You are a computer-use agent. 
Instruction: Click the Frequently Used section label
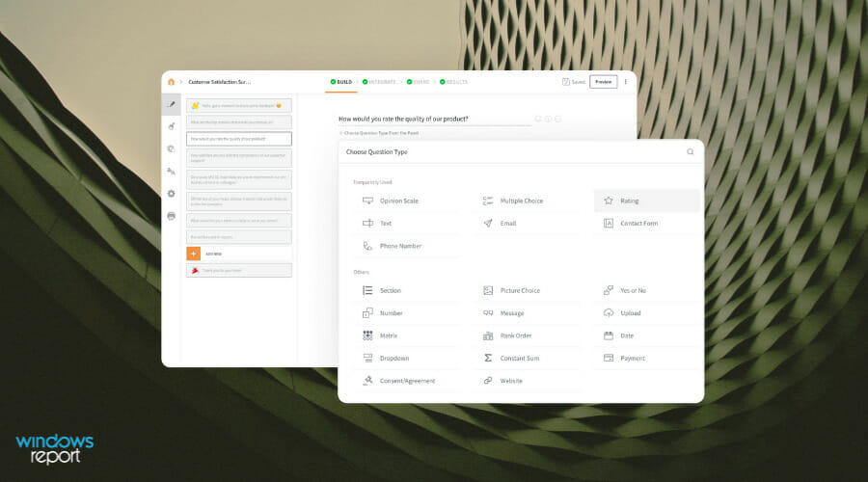pyautogui.click(x=372, y=182)
